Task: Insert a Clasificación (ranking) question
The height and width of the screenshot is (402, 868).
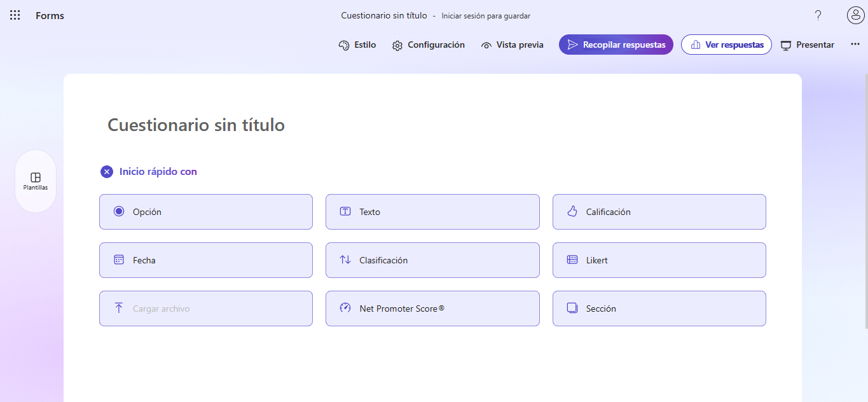Action: click(x=432, y=260)
